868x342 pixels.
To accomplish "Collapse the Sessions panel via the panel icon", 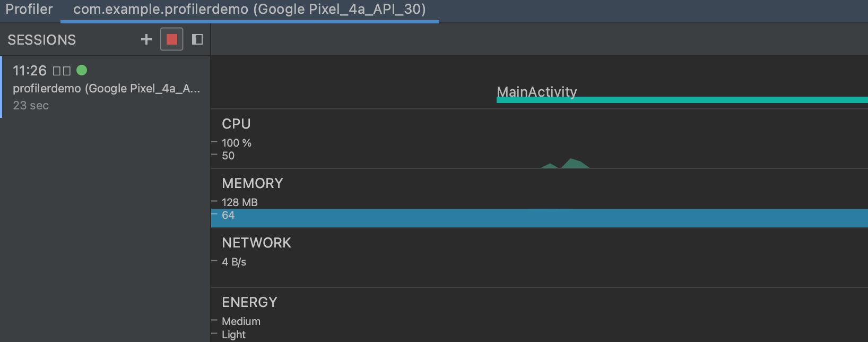I will coord(196,39).
